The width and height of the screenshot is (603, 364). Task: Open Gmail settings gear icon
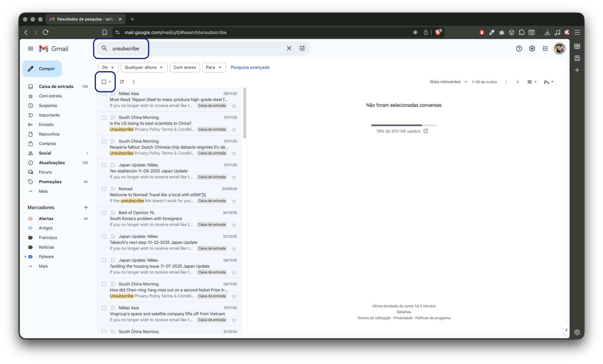coord(532,49)
